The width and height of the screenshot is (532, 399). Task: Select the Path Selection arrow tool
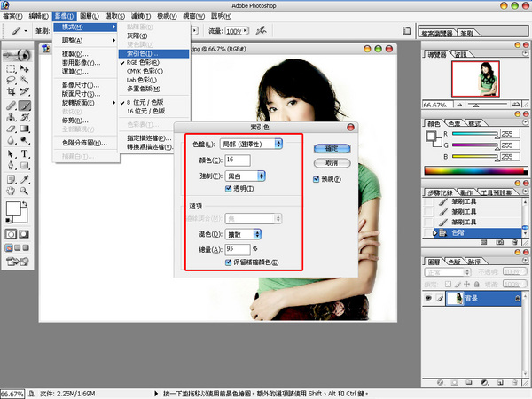(11, 154)
